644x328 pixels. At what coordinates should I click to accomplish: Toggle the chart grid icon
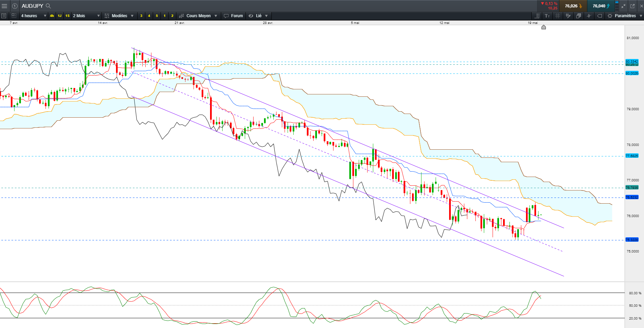tap(558, 16)
